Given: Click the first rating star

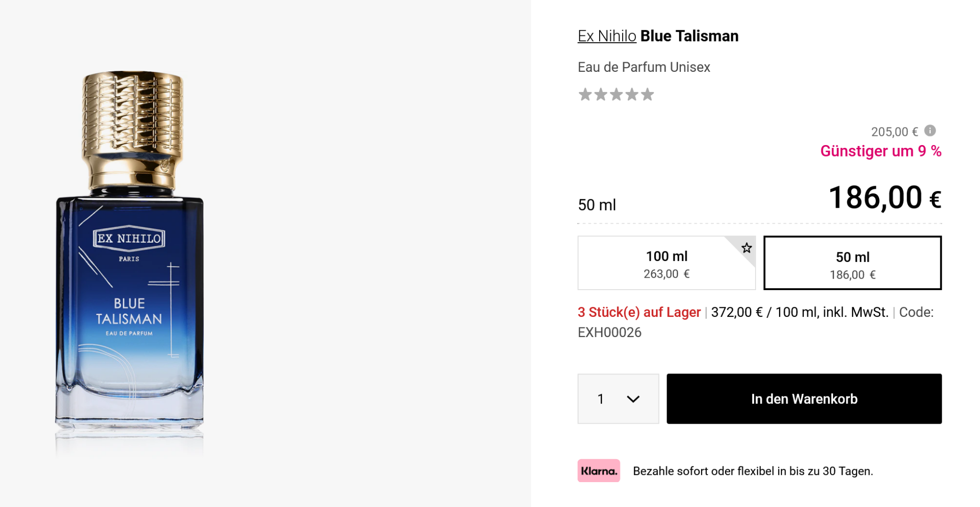Looking at the screenshot, I should coord(585,95).
